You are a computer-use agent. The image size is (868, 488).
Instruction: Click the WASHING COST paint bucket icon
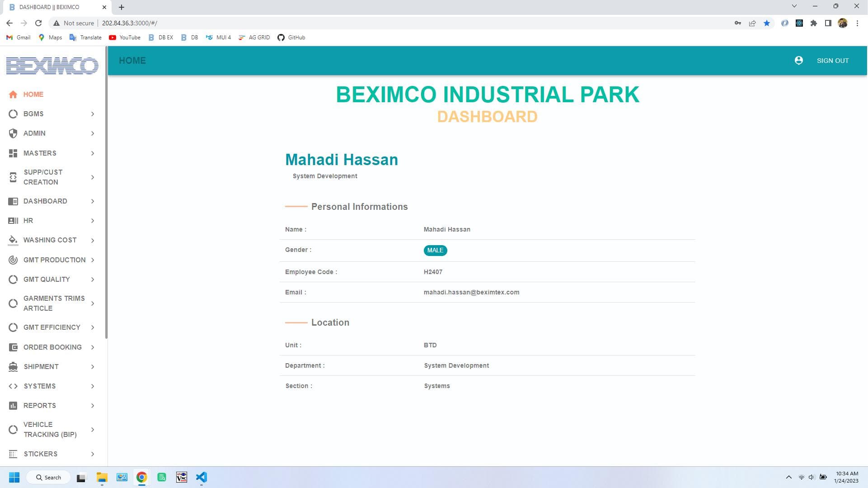click(x=13, y=240)
